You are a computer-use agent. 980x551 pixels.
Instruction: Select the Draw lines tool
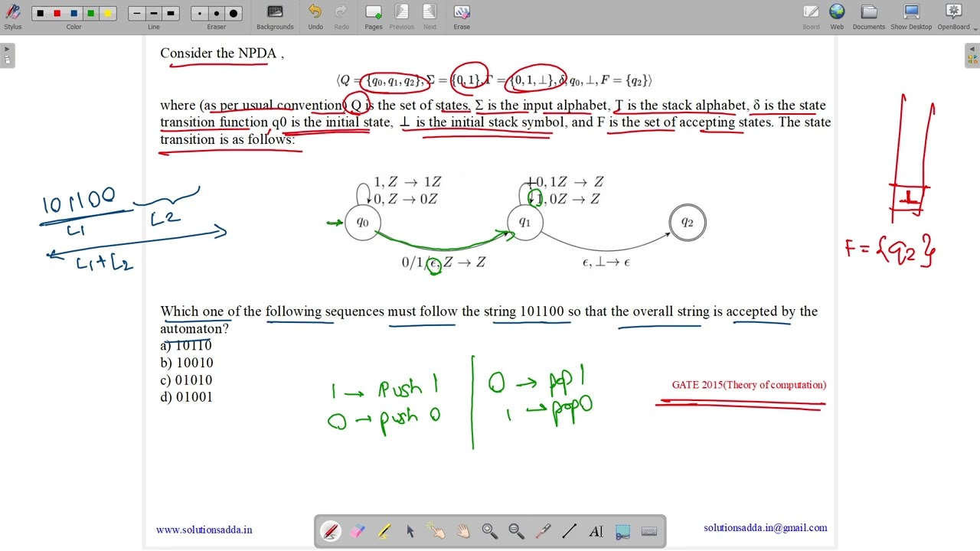570,531
